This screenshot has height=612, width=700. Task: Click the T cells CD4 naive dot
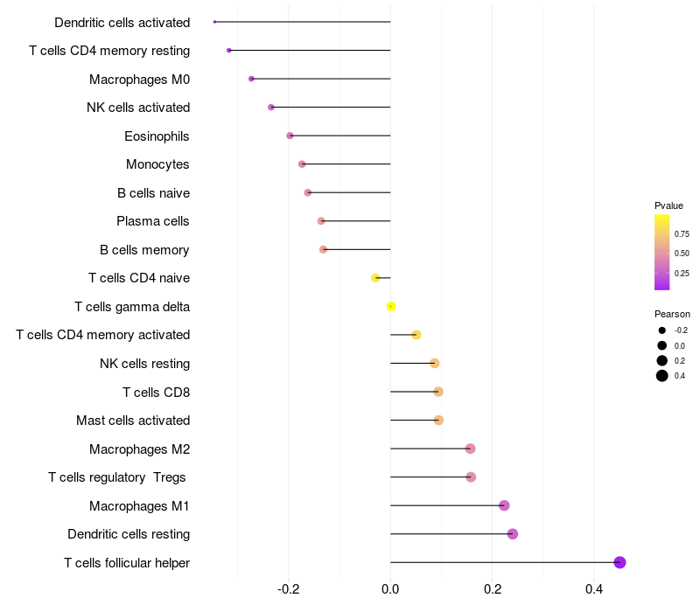click(375, 278)
